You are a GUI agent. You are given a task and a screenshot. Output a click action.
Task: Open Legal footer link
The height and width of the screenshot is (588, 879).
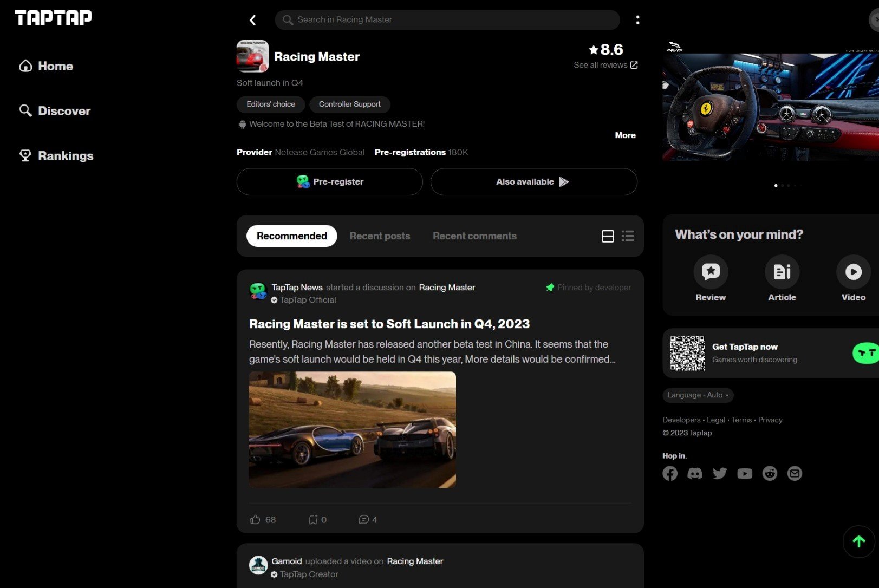point(715,420)
